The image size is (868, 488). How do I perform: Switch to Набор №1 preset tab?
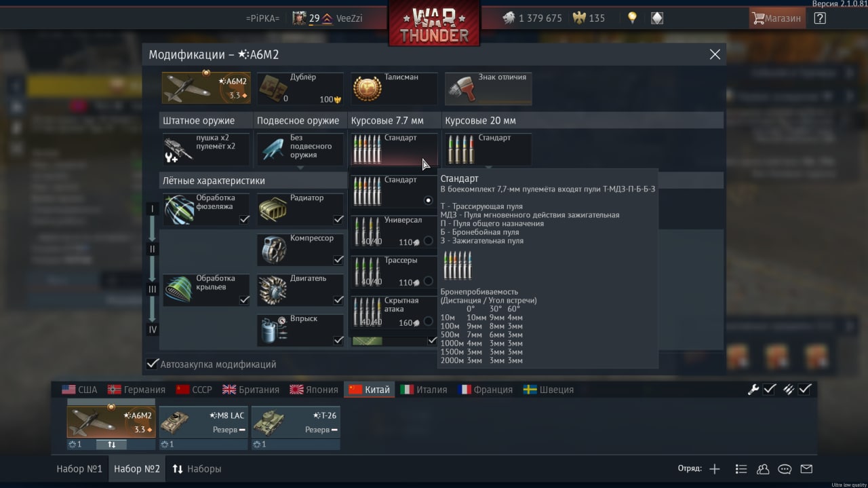coord(79,469)
